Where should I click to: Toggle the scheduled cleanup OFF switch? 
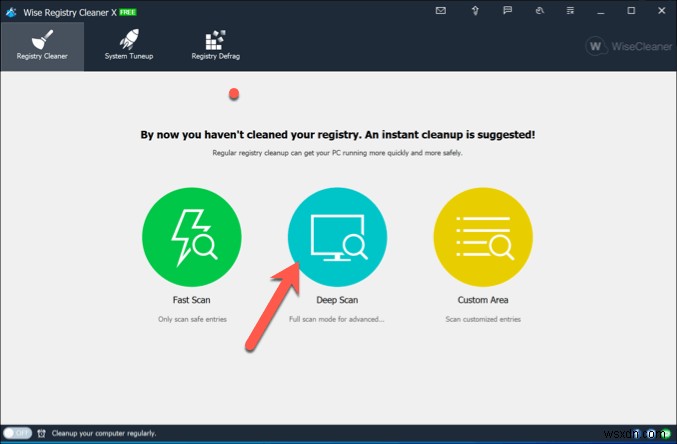point(17,433)
